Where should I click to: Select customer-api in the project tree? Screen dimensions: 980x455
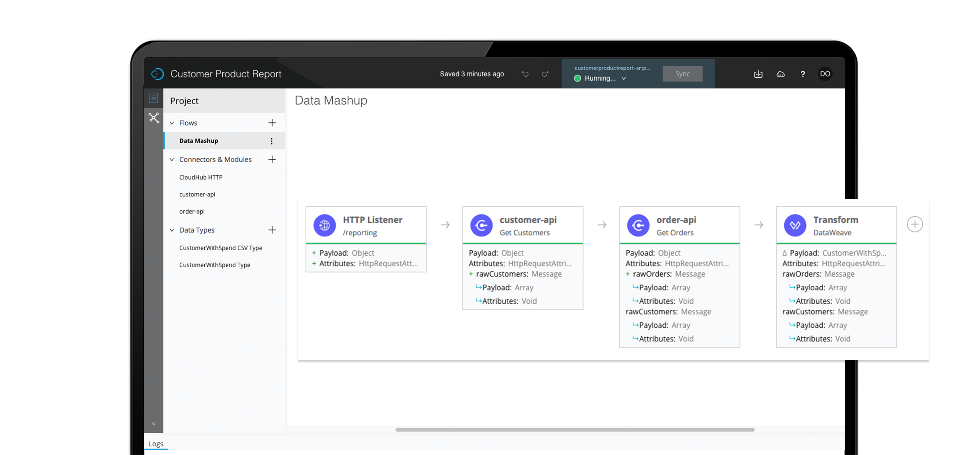tap(197, 194)
